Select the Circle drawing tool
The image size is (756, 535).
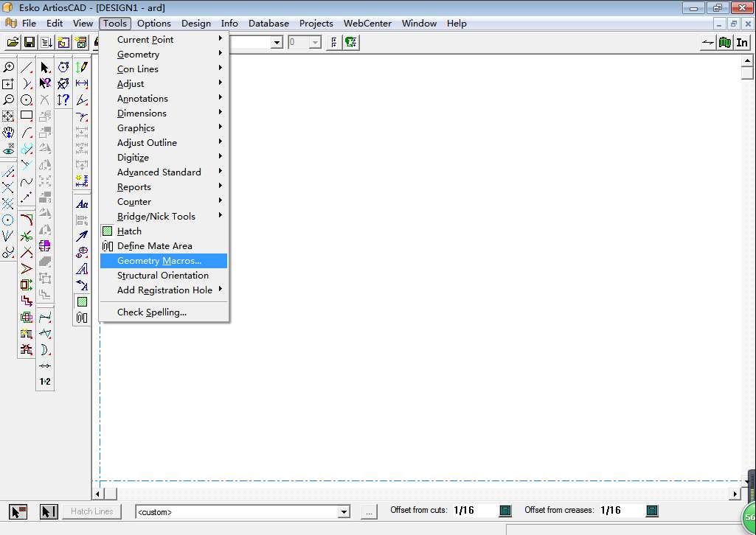27,100
